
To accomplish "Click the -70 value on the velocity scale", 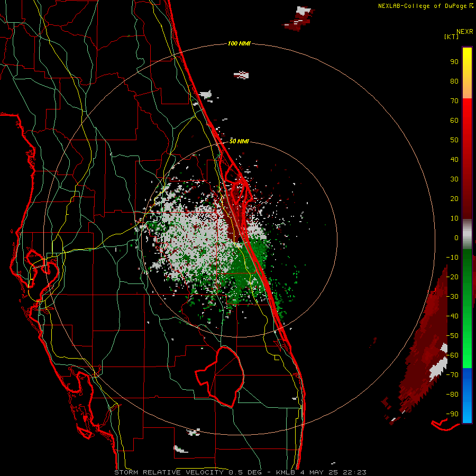I will [x=452, y=375].
